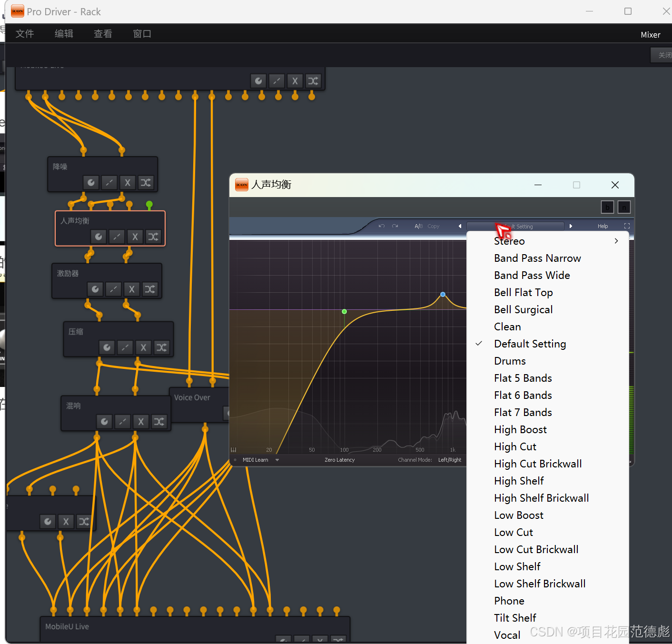Open the Default Setting preset dropdown
Screen dimensions: 672x644
tap(515, 227)
